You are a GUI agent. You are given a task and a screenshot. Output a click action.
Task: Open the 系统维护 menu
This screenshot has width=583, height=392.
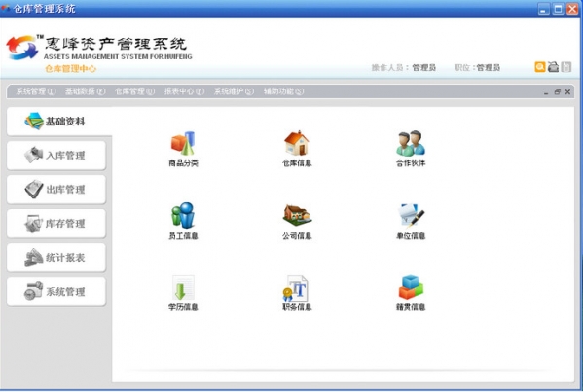pos(234,91)
